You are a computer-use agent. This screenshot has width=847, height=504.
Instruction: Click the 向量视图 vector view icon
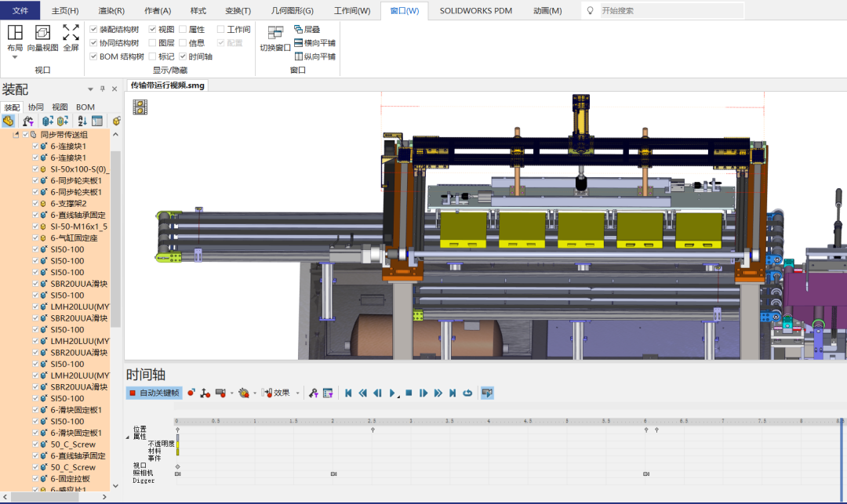coord(43,33)
